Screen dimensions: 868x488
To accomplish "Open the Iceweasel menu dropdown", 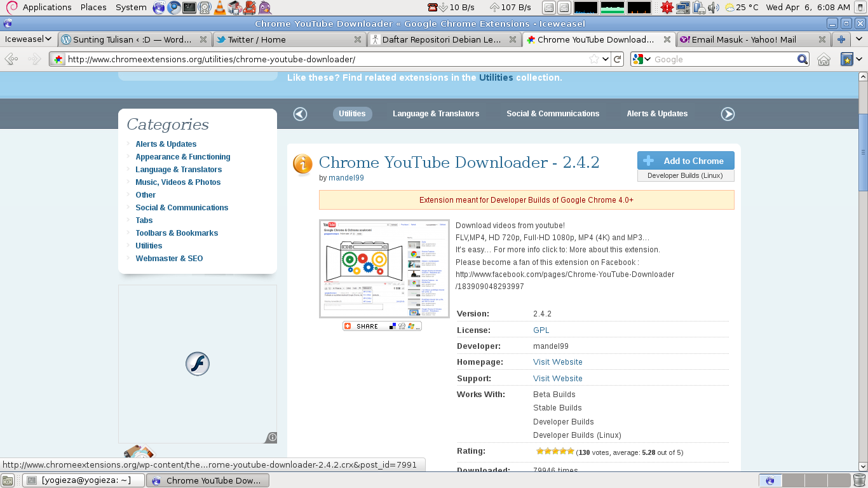I will click(28, 39).
